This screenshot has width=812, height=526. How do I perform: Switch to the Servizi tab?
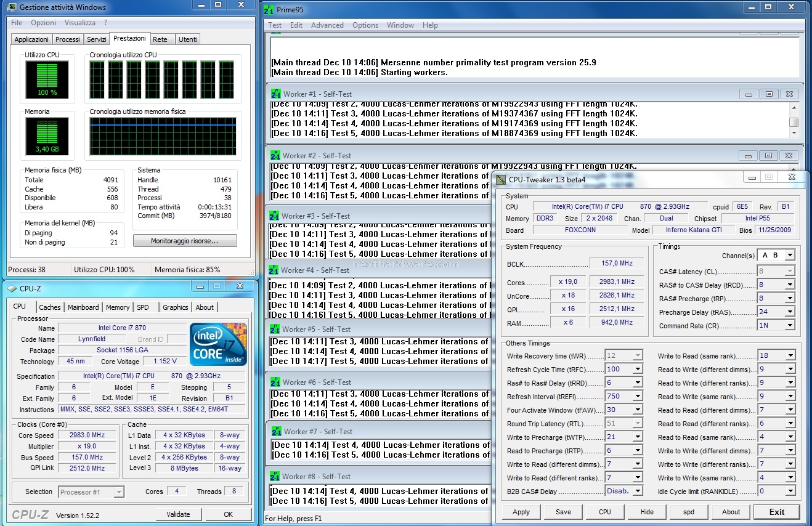(x=97, y=39)
